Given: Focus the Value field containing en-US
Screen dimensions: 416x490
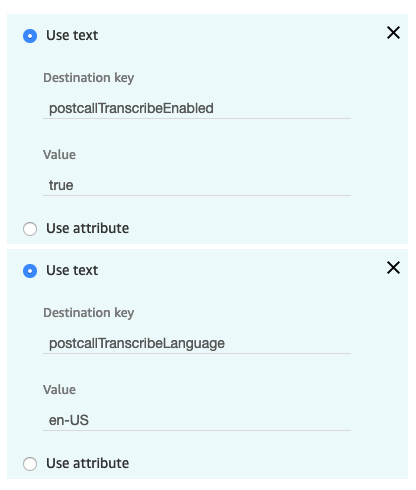Looking at the screenshot, I should point(197,420).
